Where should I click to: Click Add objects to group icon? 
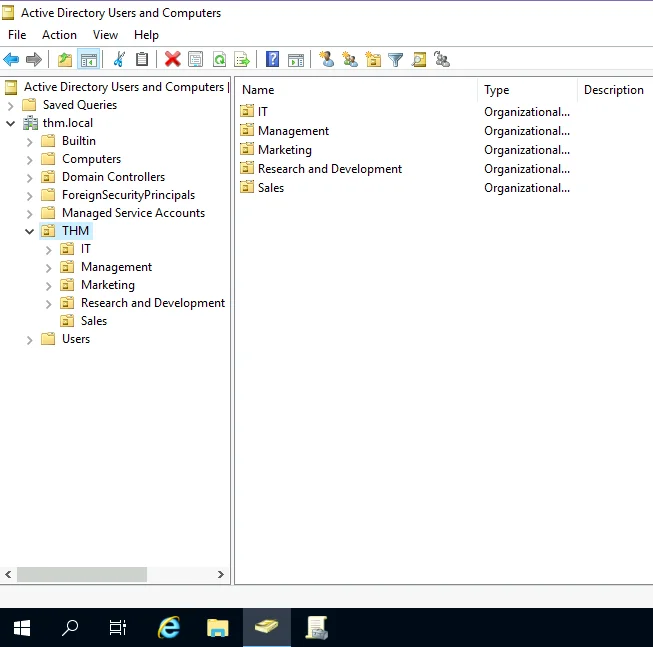(442, 59)
